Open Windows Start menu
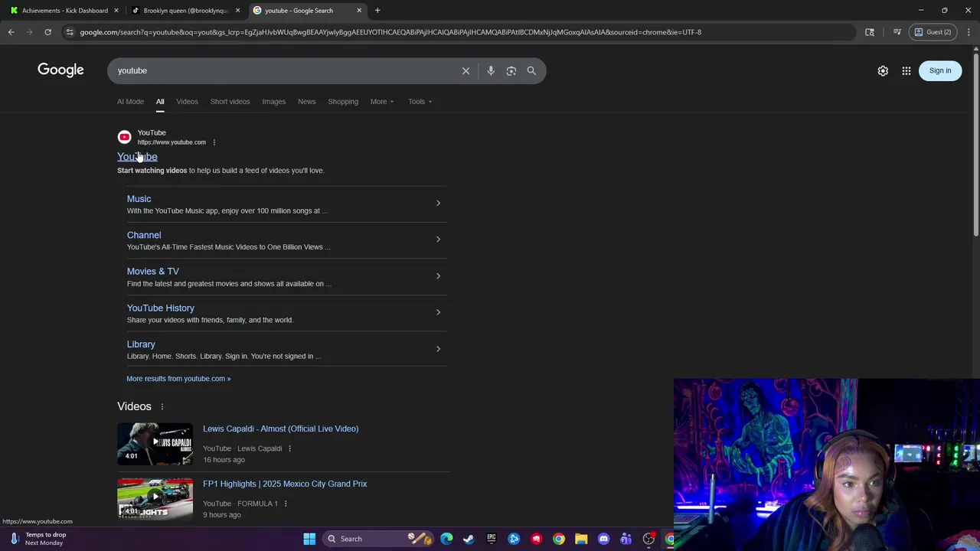The height and width of the screenshot is (551, 980). 309,539
